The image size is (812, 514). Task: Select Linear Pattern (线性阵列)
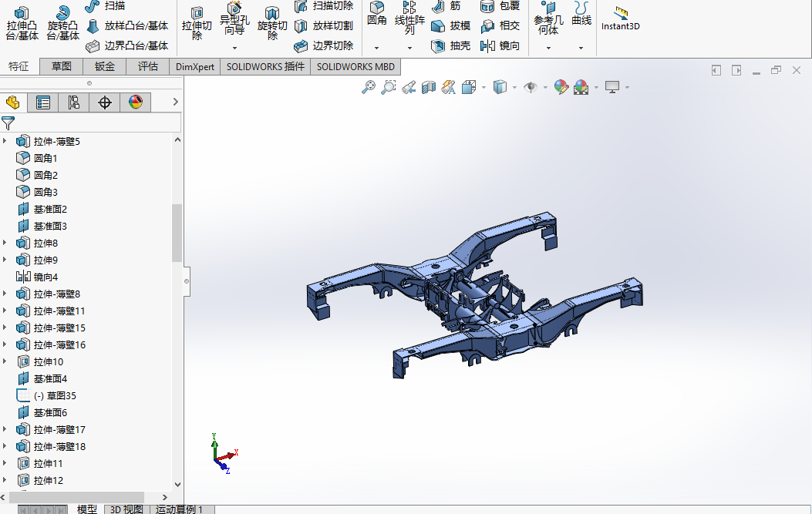tap(409, 18)
